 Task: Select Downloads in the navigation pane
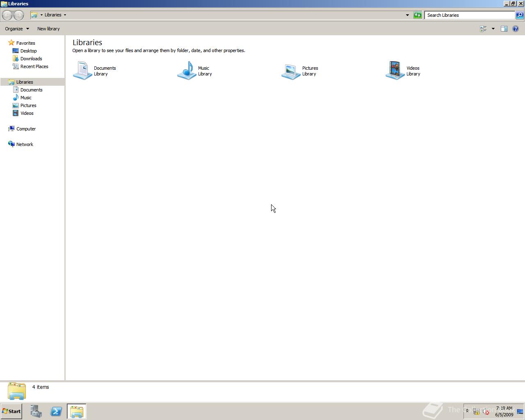(31, 59)
